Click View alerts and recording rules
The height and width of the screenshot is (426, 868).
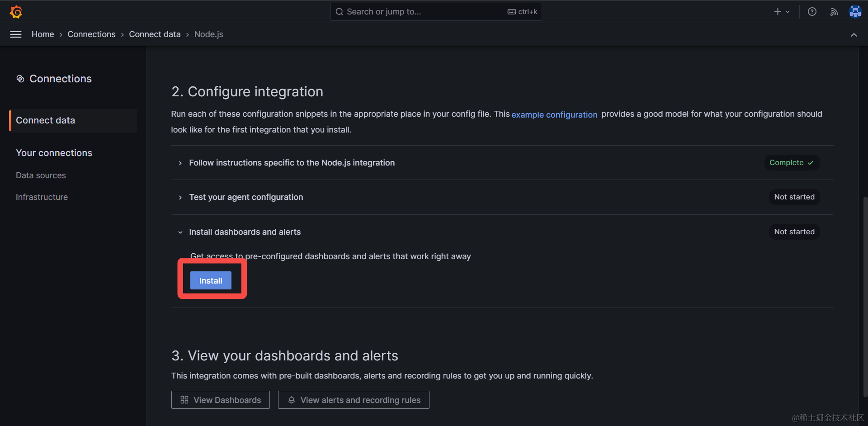(354, 400)
